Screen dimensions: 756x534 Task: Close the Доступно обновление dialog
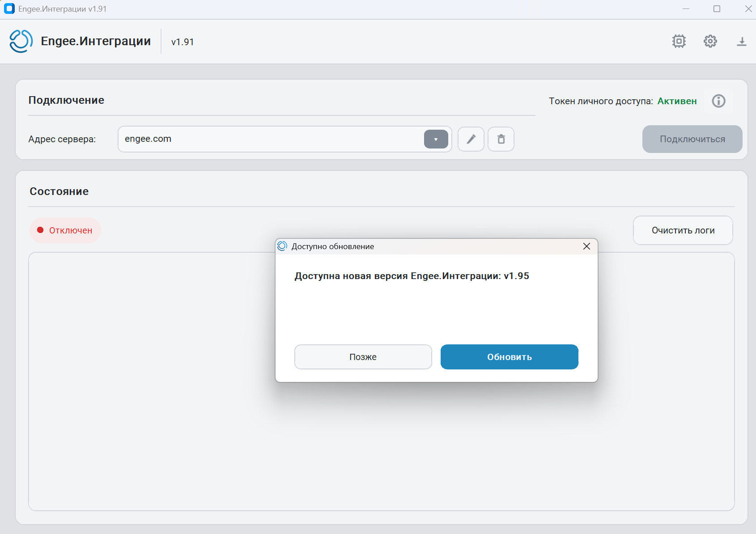point(587,246)
